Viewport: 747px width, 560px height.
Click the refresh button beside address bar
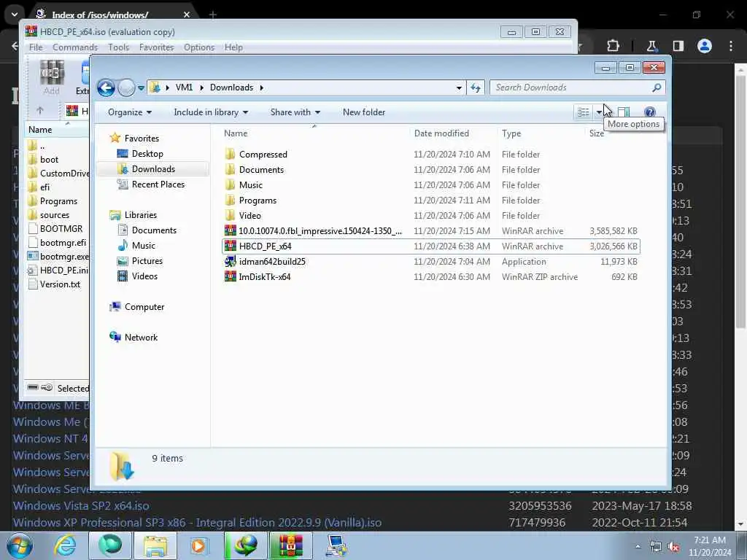[x=476, y=87]
